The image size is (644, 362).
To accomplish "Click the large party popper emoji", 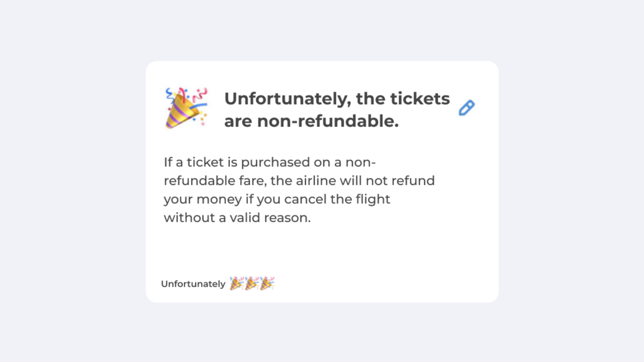I will (x=186, y=108).
